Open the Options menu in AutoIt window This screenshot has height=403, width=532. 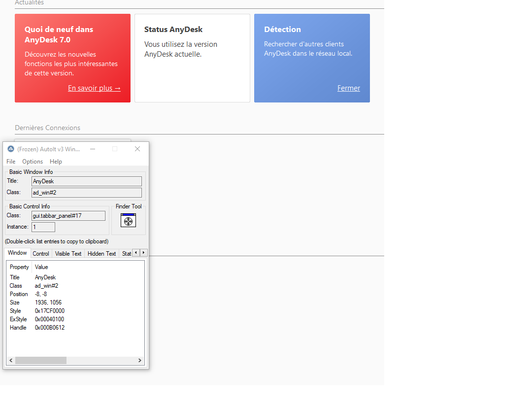click(x=33, y=162)
